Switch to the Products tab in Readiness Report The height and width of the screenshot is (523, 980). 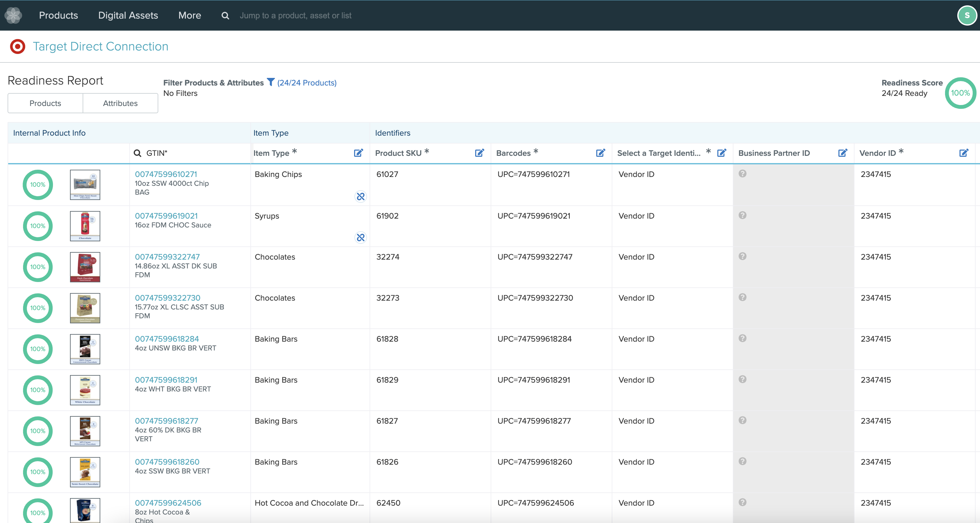click(x=45, y=103)
